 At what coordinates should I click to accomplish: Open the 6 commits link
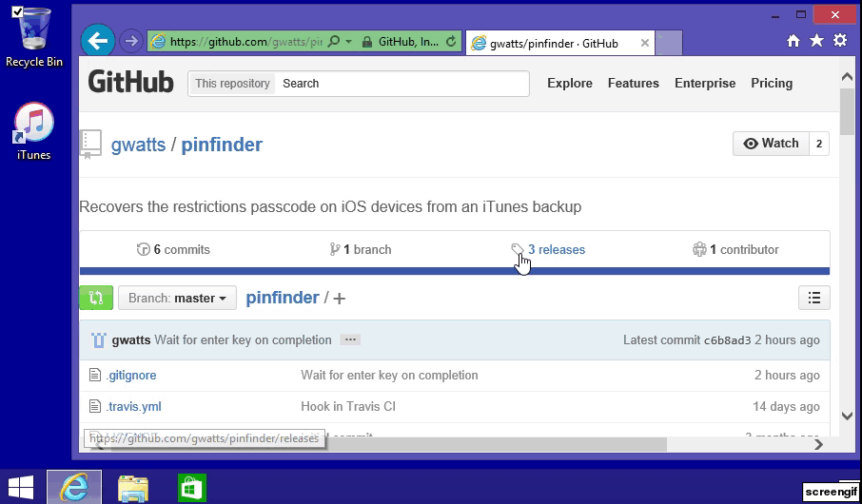[173, 249]
